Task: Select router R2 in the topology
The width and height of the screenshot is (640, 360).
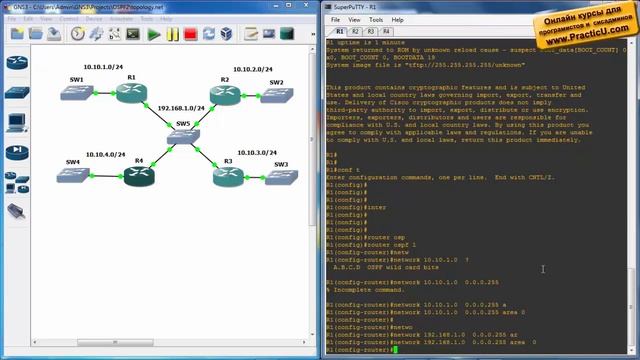Action: 225,95
